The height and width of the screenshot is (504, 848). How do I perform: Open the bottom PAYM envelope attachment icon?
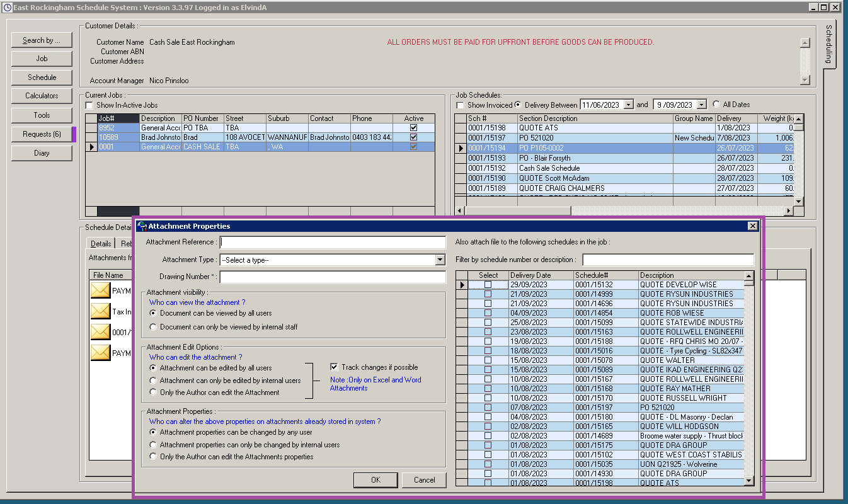point(101,353)
